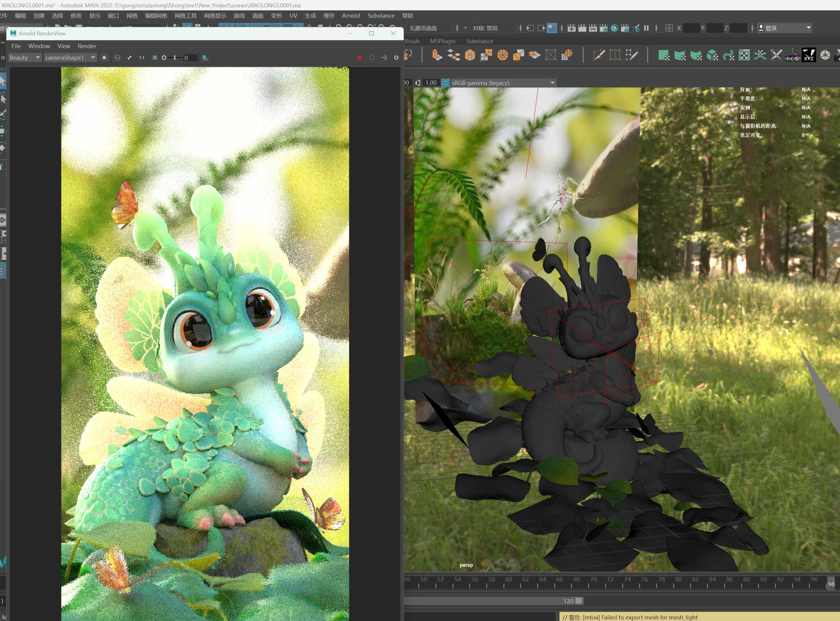Open the 登录 sign-in dropdown
Screen dimensions: 840x621
point(784,28)
